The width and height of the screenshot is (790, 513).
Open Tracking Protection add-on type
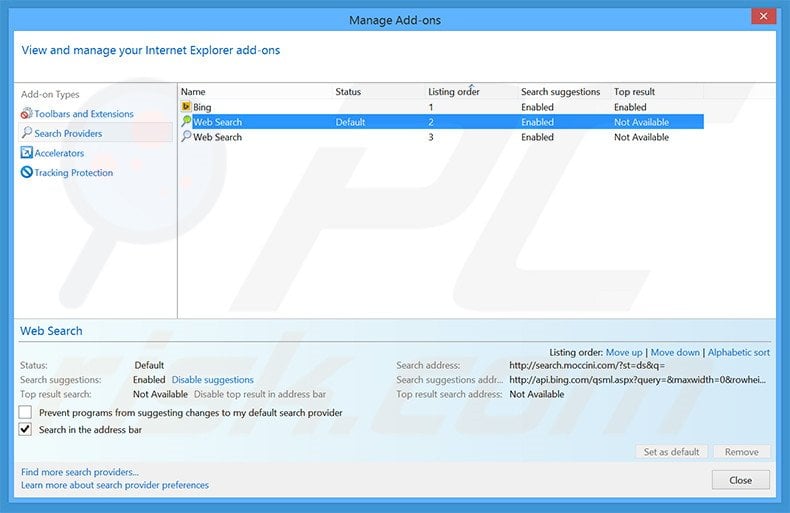74,173
